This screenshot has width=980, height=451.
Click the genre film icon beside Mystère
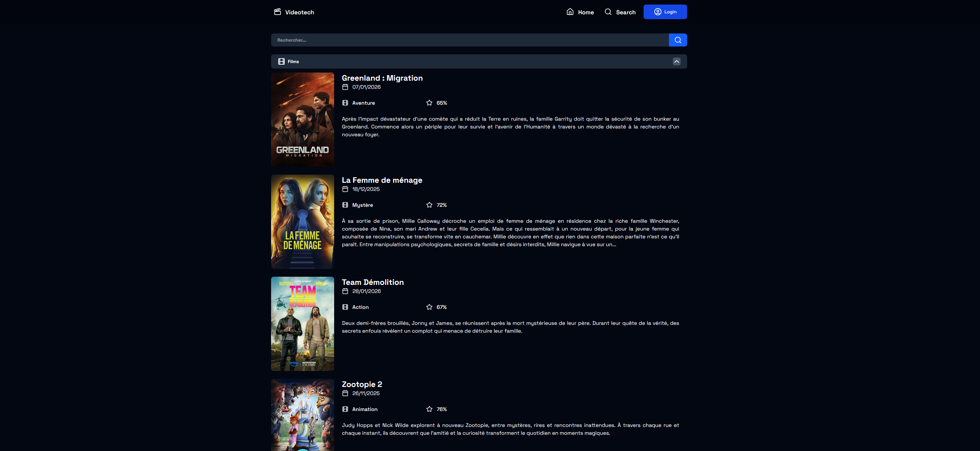(x=345, y=205)
